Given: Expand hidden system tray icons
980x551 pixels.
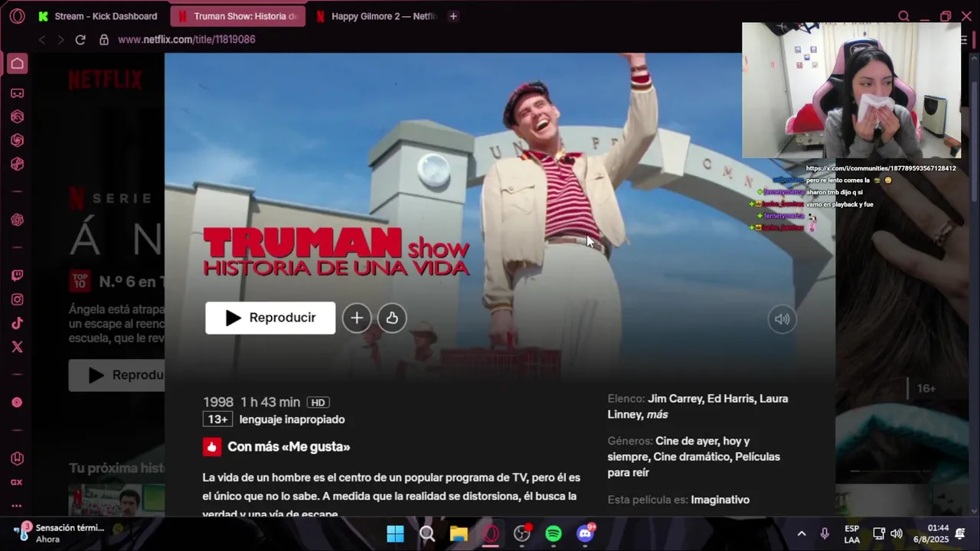Looking at the screenshot, I should tap(802, 533).
